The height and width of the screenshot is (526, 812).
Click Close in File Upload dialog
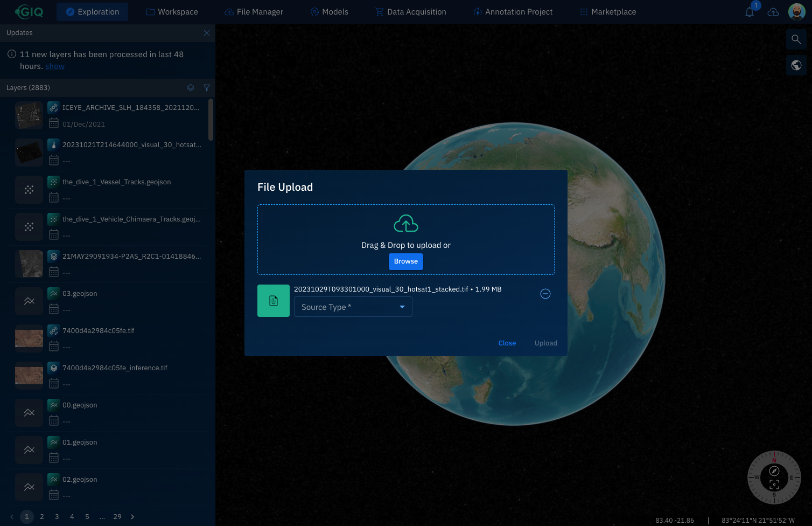coord(507,343)
